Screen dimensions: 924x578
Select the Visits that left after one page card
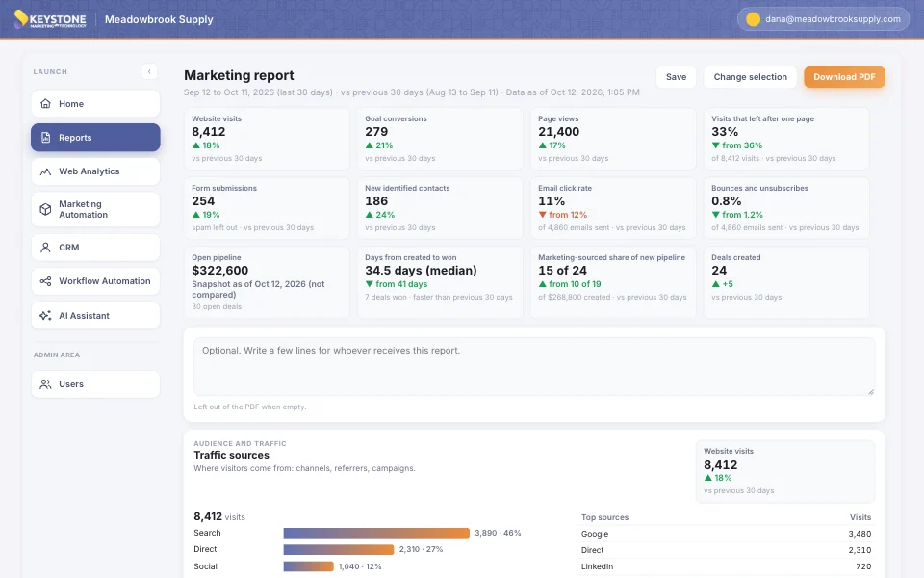click(786, 139)
